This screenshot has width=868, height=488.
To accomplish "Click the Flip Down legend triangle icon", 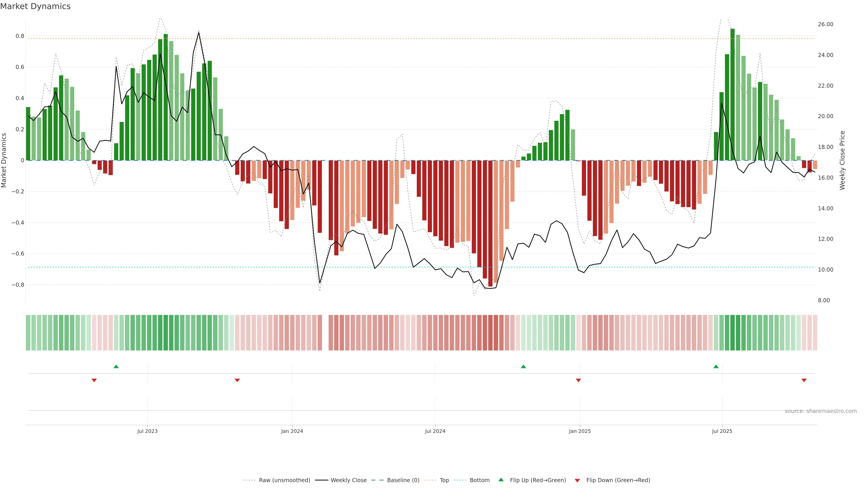I will coord(577,480).
